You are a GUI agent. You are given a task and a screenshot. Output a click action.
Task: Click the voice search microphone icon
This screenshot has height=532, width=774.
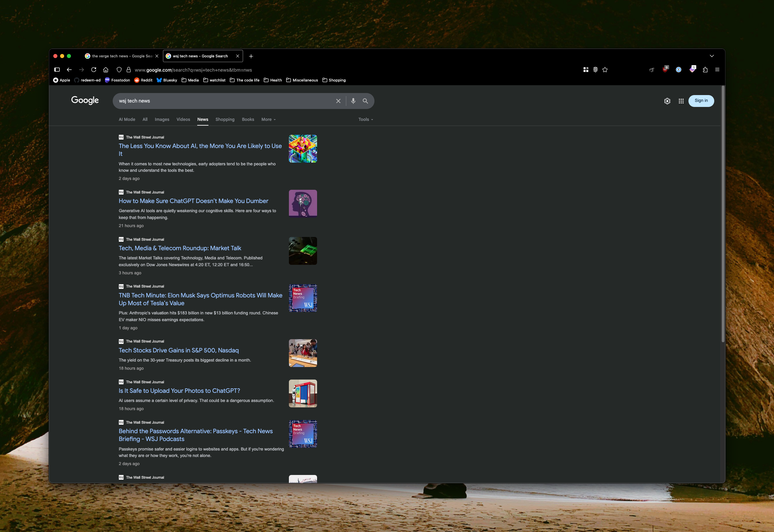pos(353,101)
